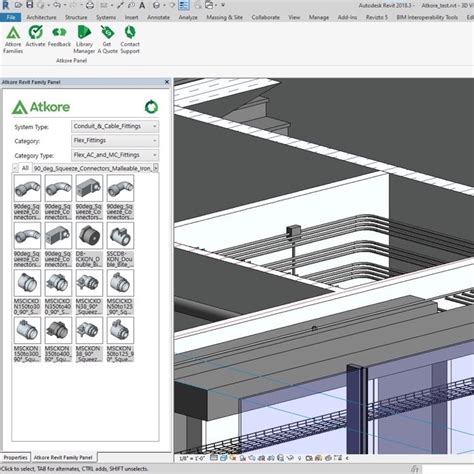Image resolution: width=474 pixels, height=474 pixels.
Task: Click the Get A Quote icon
Action: tap(107, 40)
